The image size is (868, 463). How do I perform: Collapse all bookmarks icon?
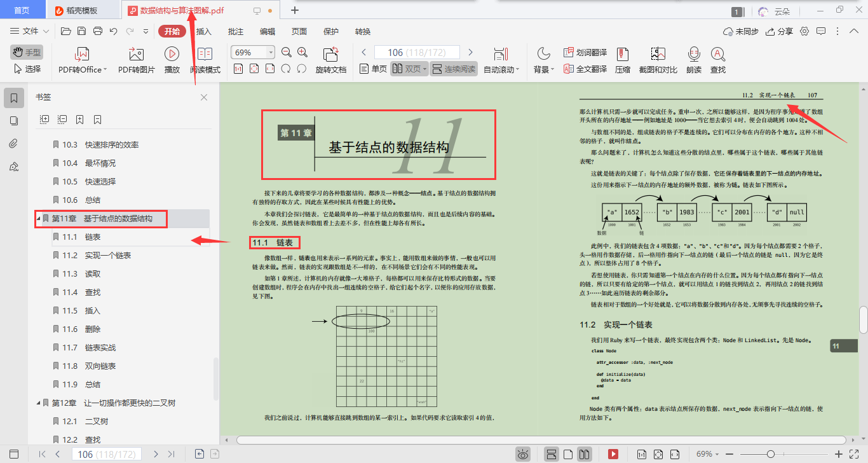[x=62, y=119]
